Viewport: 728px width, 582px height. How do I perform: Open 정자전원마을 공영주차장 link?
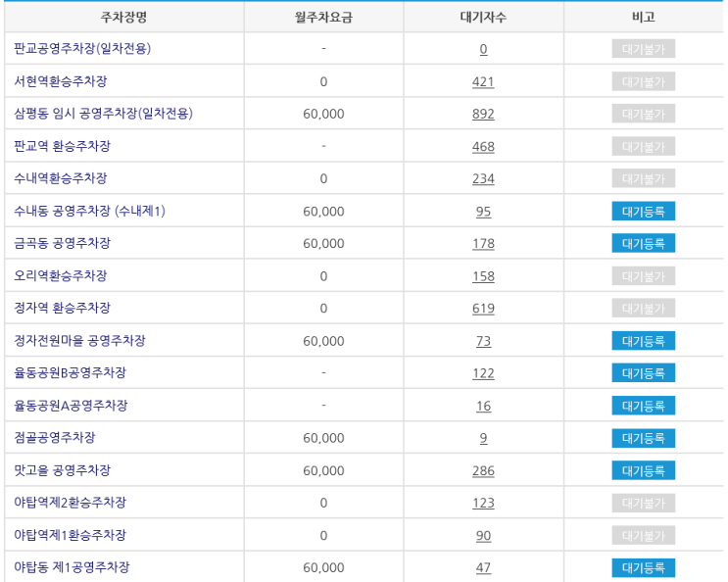(80, 340)
